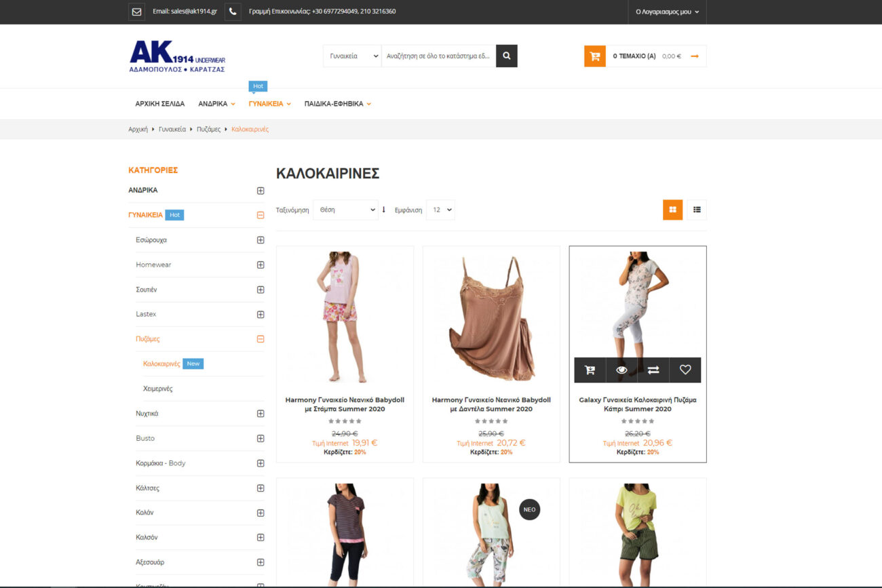This screenshot has width=882, height=588.
Task: Click quick view eye icon on Galaxy product
Action: click(x=621, y=370)
